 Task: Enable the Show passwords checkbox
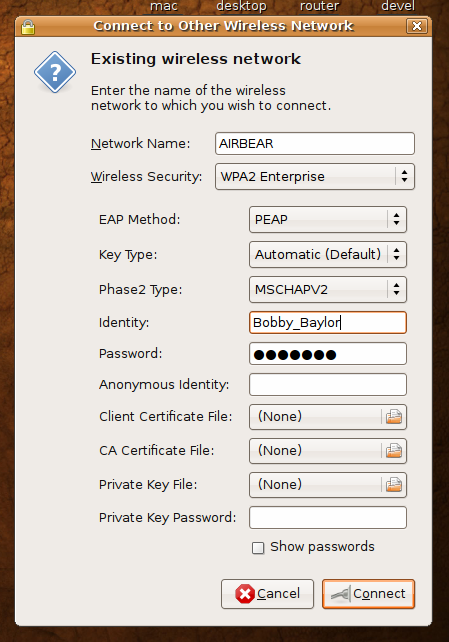[x=258, y=547]
